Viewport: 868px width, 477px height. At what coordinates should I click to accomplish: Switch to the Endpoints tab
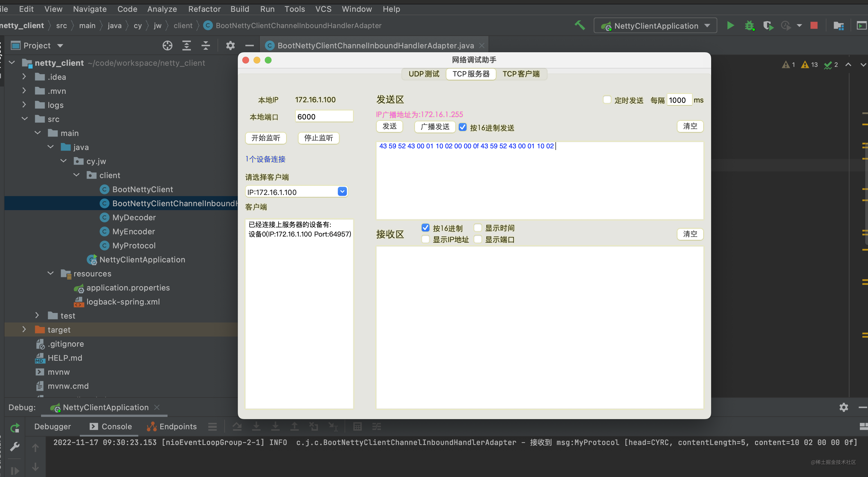172,426
